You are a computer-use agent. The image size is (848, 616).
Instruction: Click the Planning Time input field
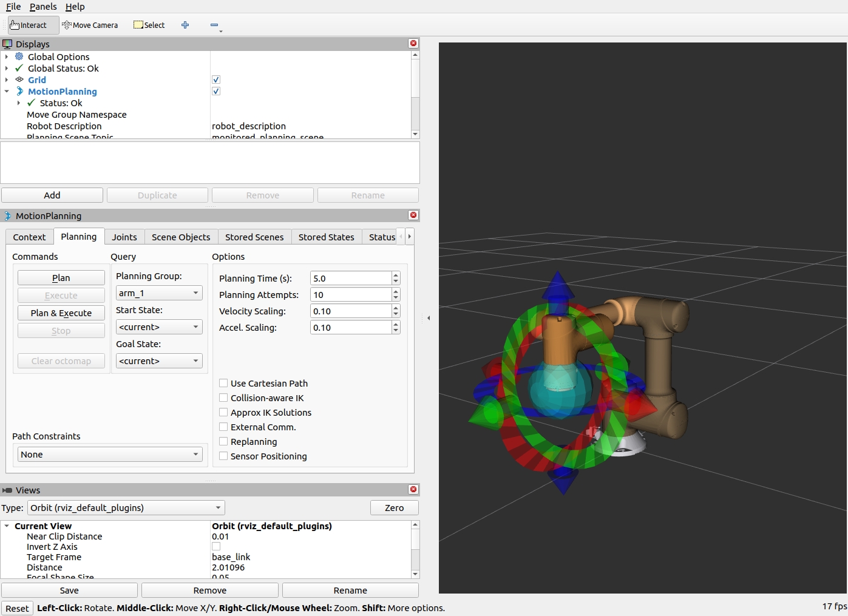pos(351,279)
